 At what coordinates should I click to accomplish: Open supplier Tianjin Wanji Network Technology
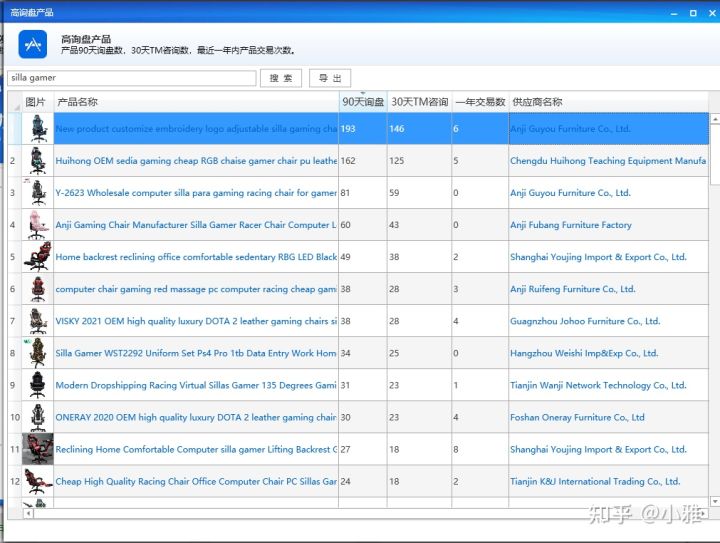598,386
